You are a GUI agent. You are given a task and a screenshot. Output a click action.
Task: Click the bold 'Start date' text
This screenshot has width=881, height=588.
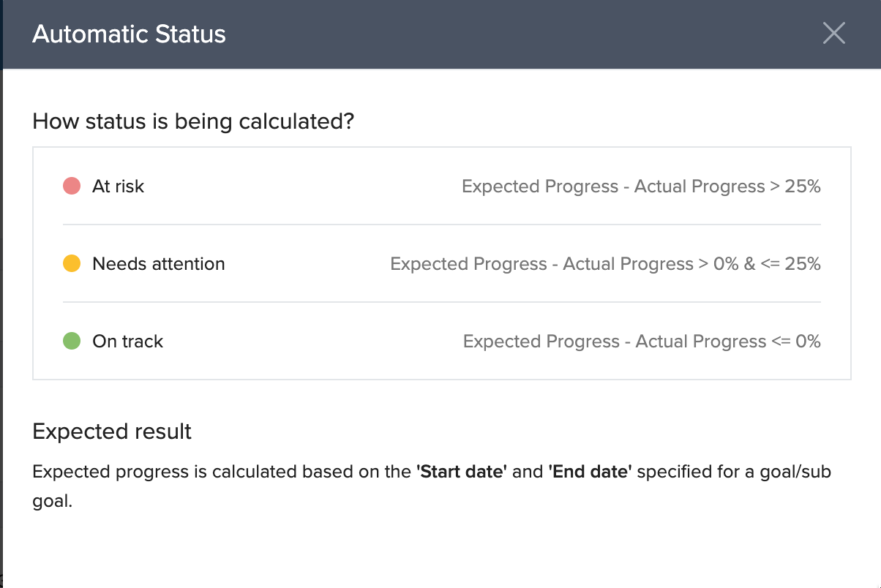[462, 472]
